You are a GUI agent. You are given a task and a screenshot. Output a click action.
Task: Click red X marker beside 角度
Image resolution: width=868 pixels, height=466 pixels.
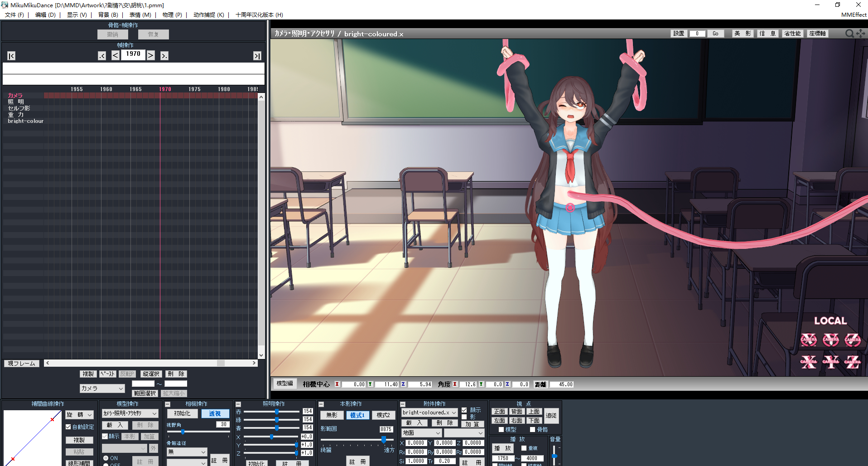(455, 384)
